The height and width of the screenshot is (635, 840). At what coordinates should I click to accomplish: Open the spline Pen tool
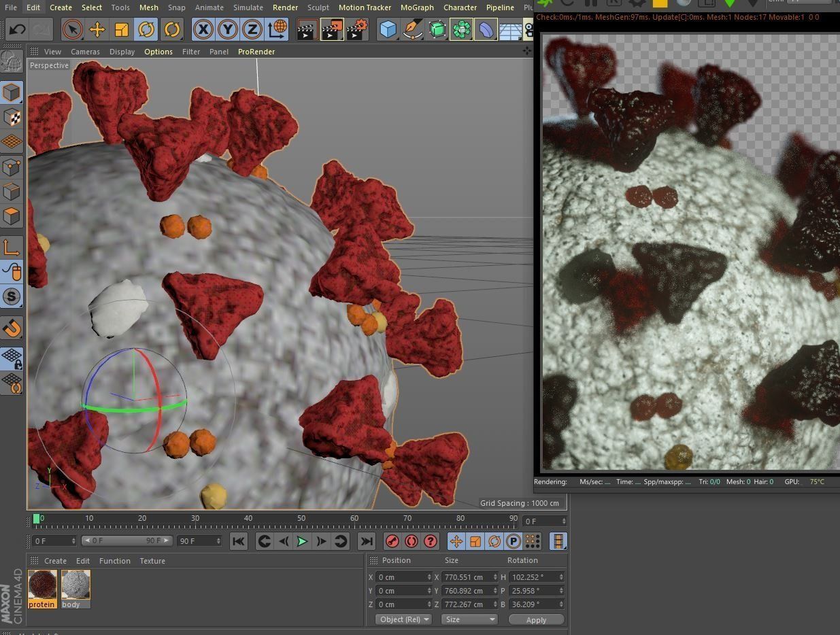[412, 29]
